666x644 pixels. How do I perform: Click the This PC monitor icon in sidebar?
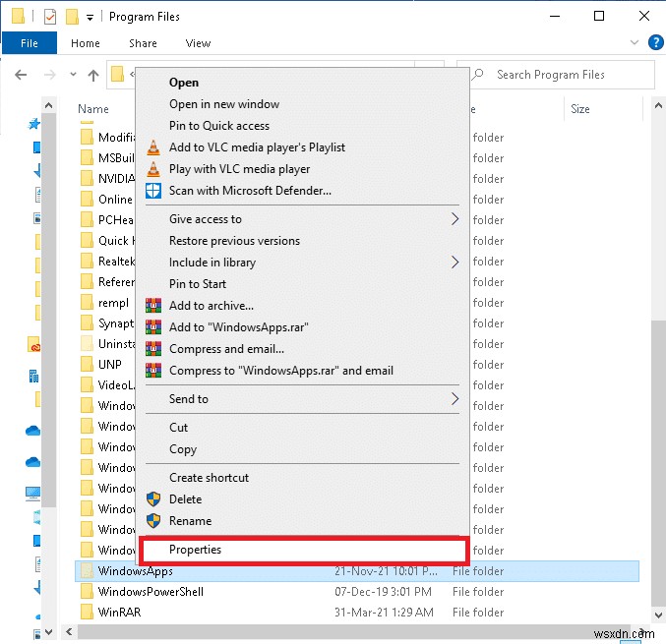pyautogui.click(x=33, y=494)
